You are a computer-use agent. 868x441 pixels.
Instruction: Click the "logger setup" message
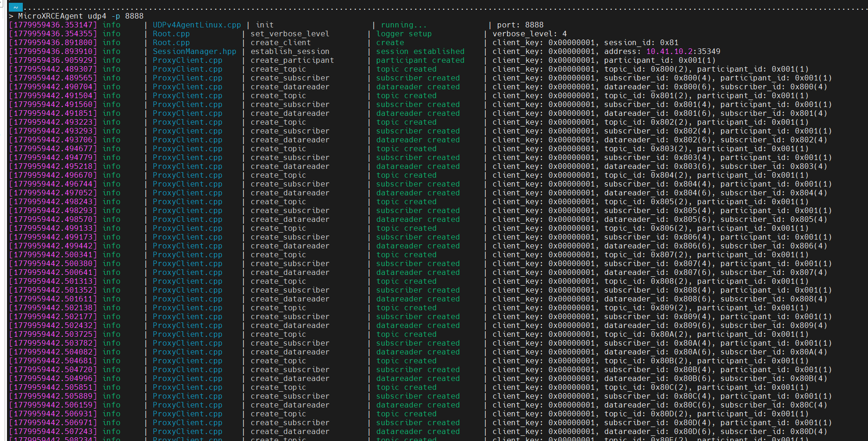[404, 33]
